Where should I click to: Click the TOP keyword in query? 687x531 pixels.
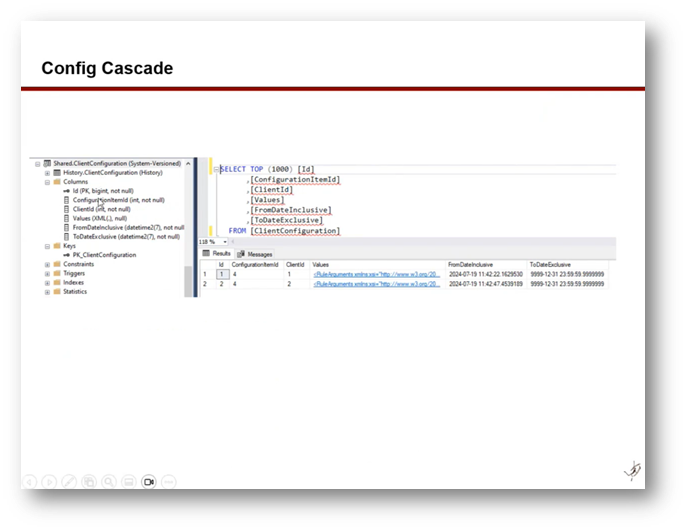coord(256,169)
